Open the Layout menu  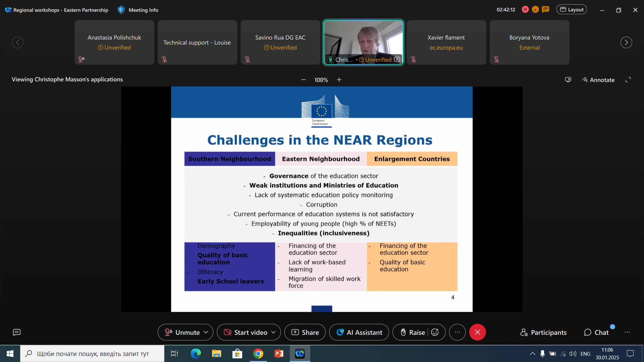[x=572, y=10]
